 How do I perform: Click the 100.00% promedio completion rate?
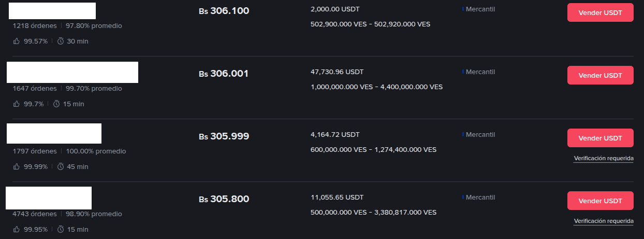click(x=96, y=151)
